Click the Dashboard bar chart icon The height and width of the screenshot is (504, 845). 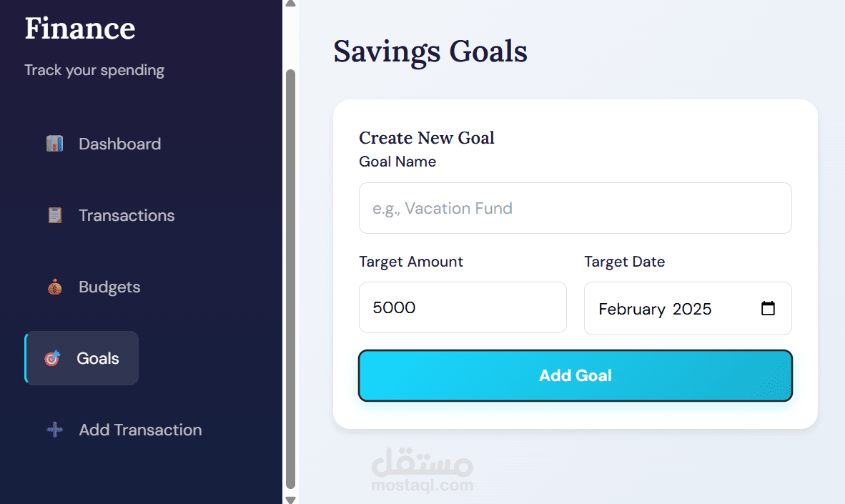[54, 144]
